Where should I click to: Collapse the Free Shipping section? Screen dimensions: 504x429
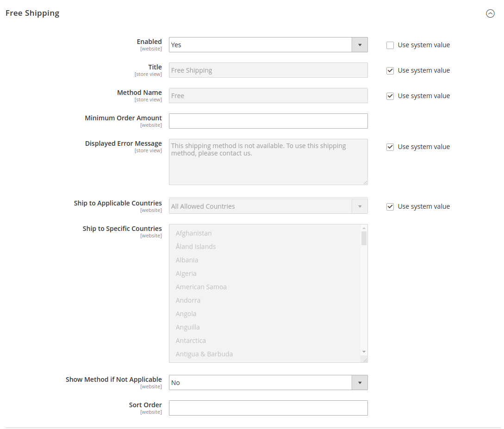click(491, 13)
